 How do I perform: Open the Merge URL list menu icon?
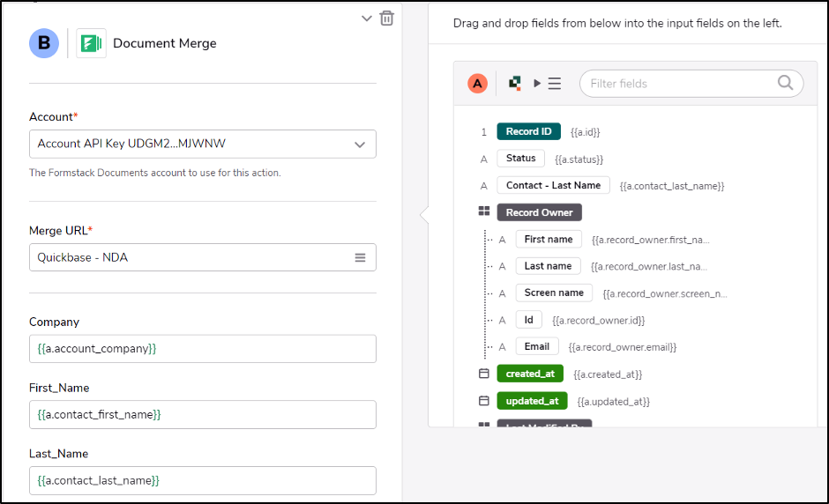[x=360, y=257]
